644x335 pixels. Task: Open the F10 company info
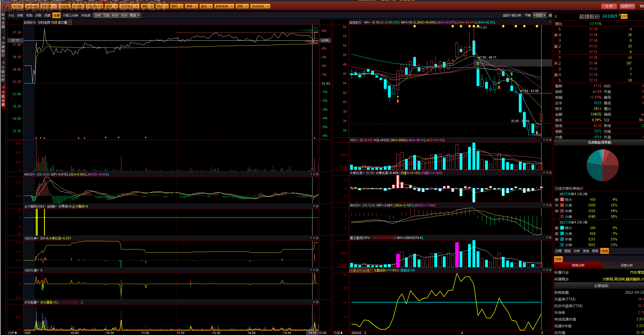pos(11,15)
